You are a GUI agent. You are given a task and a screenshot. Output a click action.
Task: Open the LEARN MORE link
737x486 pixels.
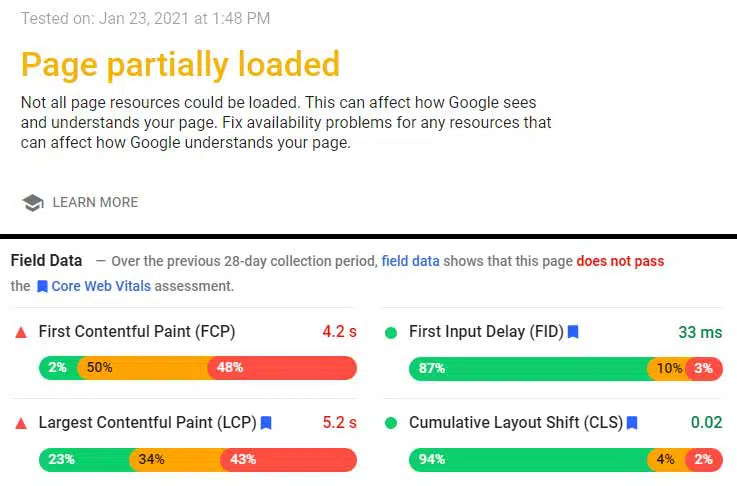95,202
